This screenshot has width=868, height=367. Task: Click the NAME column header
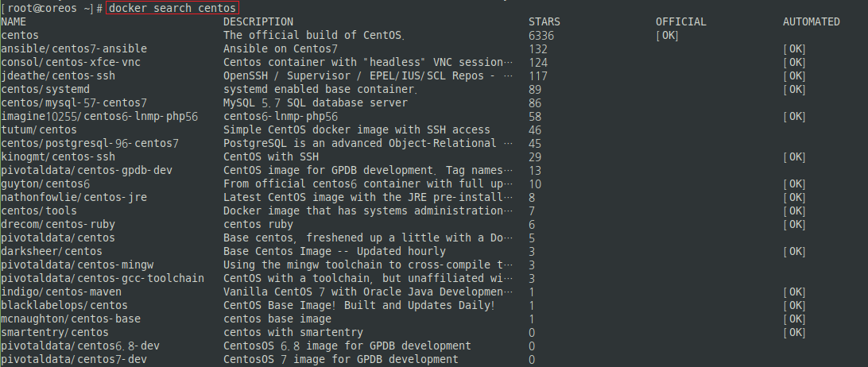click(x=14, y=21)
